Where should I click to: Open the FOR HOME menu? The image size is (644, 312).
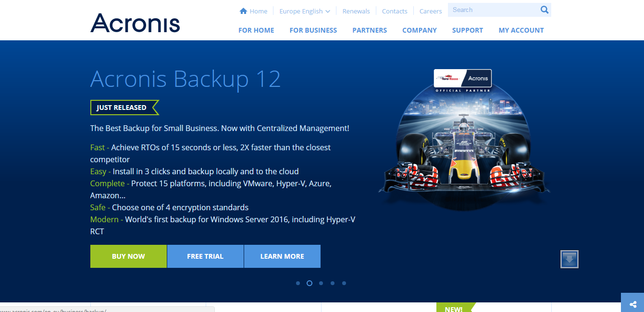click(x=256, y=30)
